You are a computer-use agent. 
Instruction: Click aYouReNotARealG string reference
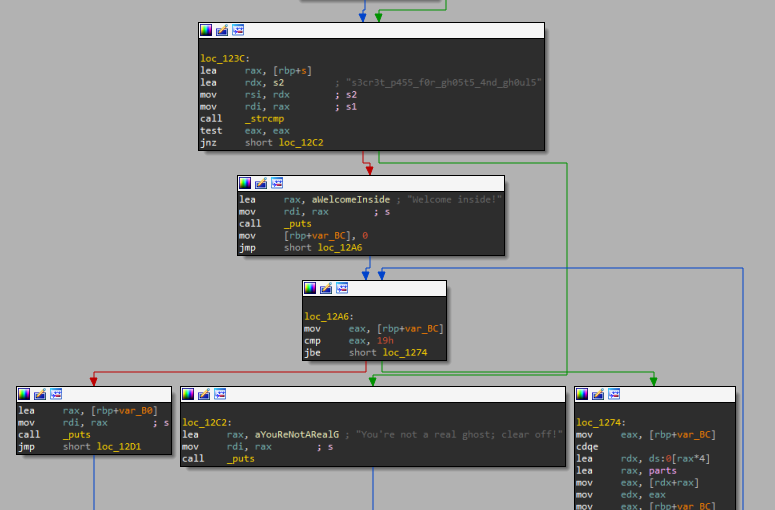point(297,435)
